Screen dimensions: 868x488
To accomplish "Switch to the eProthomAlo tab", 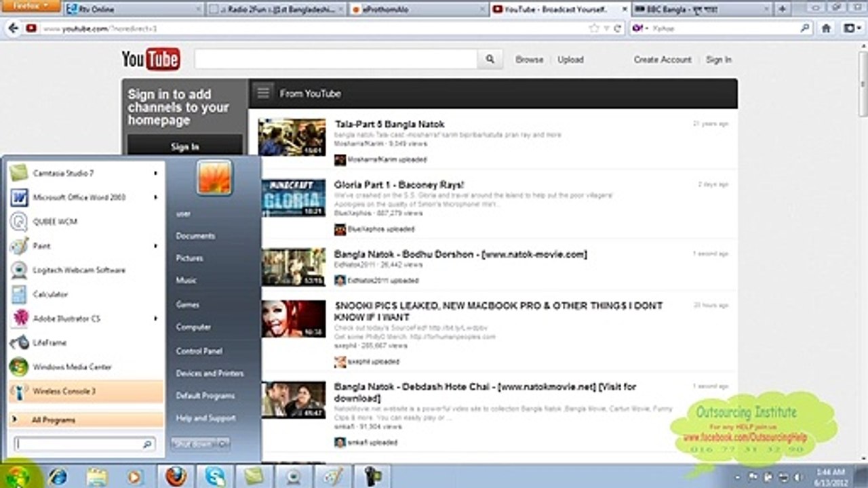I will point(418,9).
